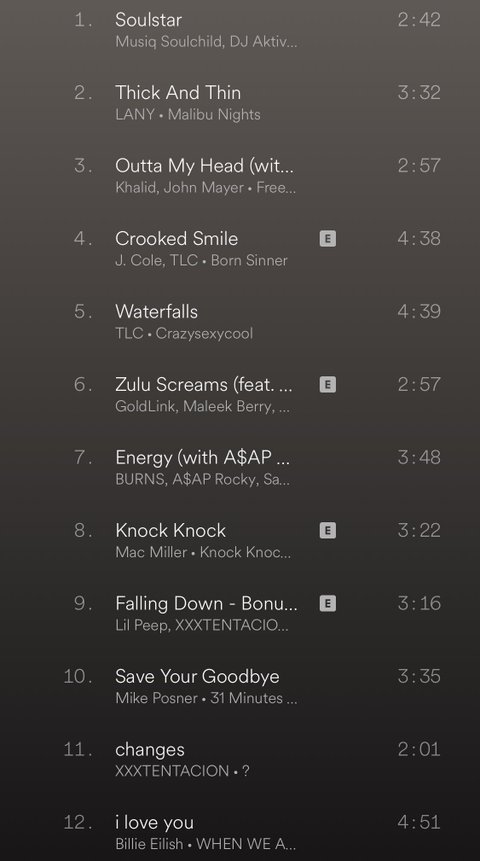Tap the explicit badge on Falling Down

click(327, 603)
